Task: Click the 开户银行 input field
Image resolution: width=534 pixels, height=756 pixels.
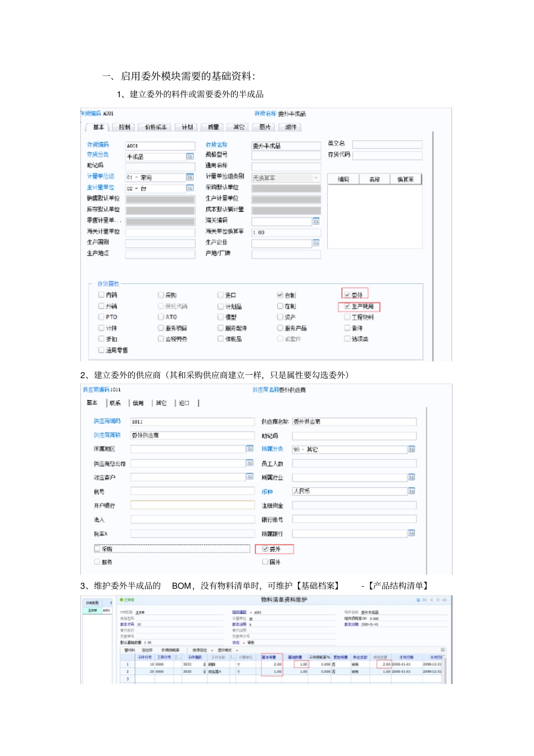Action: [x=193, y=505]
